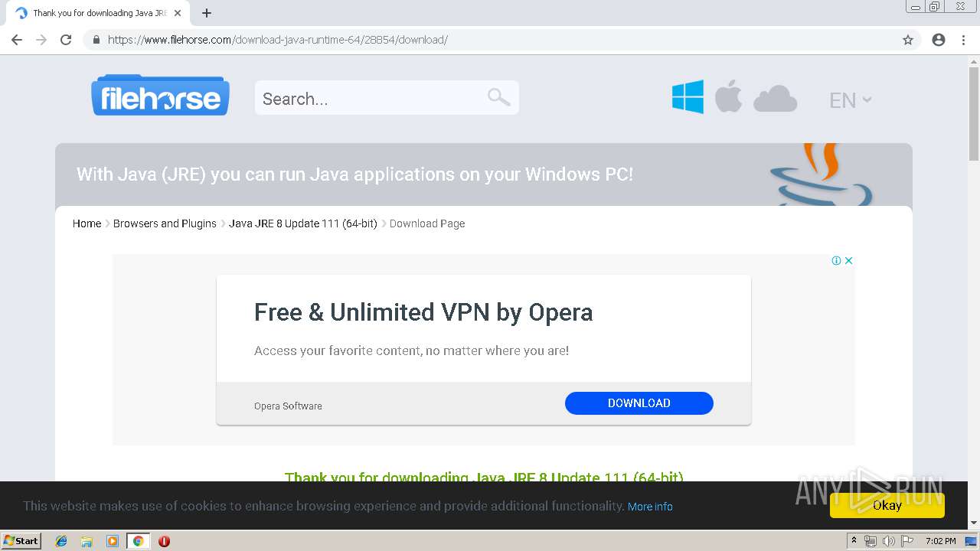The image size is (980, 551).
Task: Open the EN language dropdown
Action: click(x=850, y=100)
